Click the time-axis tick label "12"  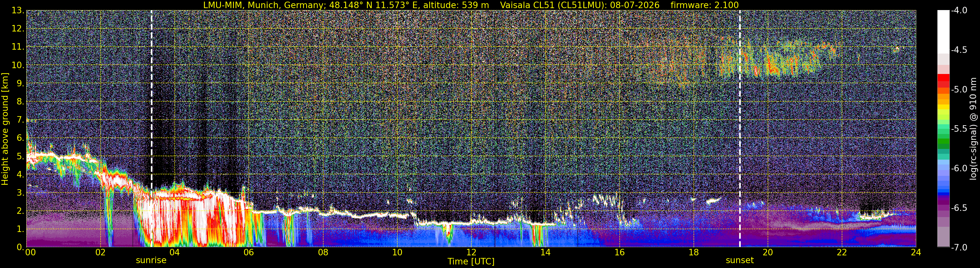[x=471, y=252]
